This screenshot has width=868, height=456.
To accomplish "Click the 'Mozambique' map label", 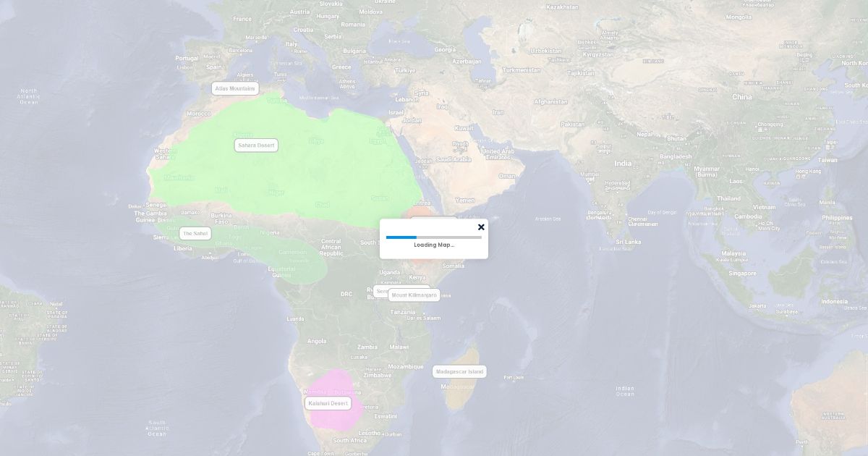I will tap(406, 366).
